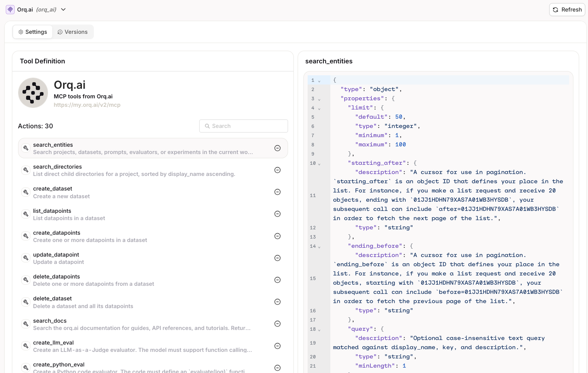This screenshot has height=373, width=588.
Task: Disable the create_datapoints action with minus icon
Action: click(x=277, y=236)
